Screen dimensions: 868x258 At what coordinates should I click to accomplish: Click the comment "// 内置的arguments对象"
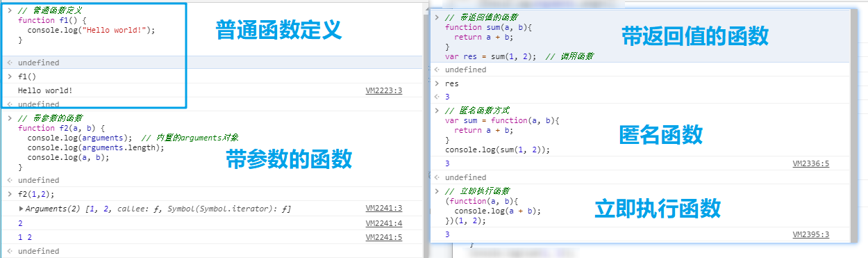(x=190, y=138)
